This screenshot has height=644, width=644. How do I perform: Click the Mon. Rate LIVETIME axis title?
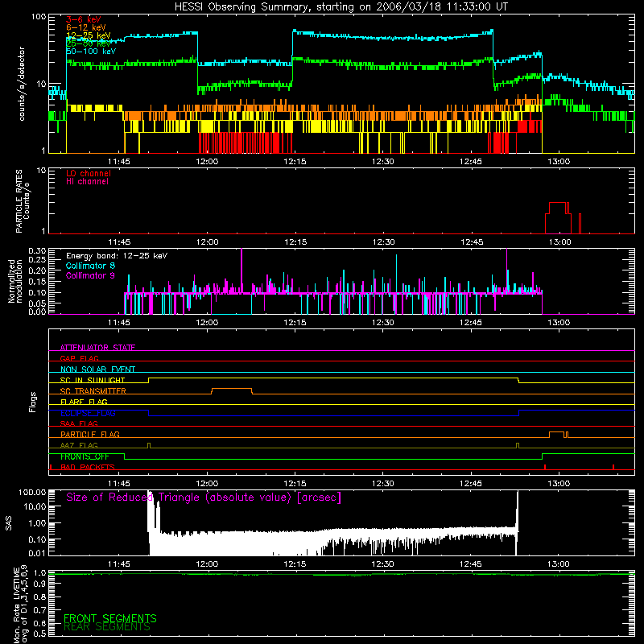pos(21,604)
